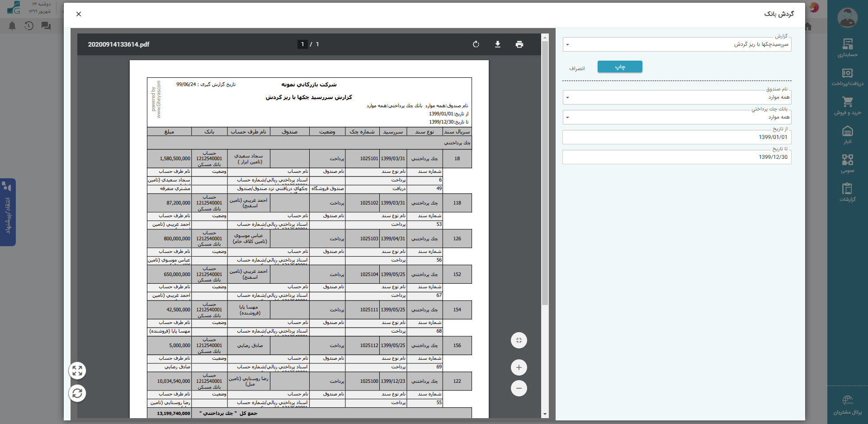This screenshot has width=868, height=424.
Task: Click the شماره چک column header
Action: 362,132
